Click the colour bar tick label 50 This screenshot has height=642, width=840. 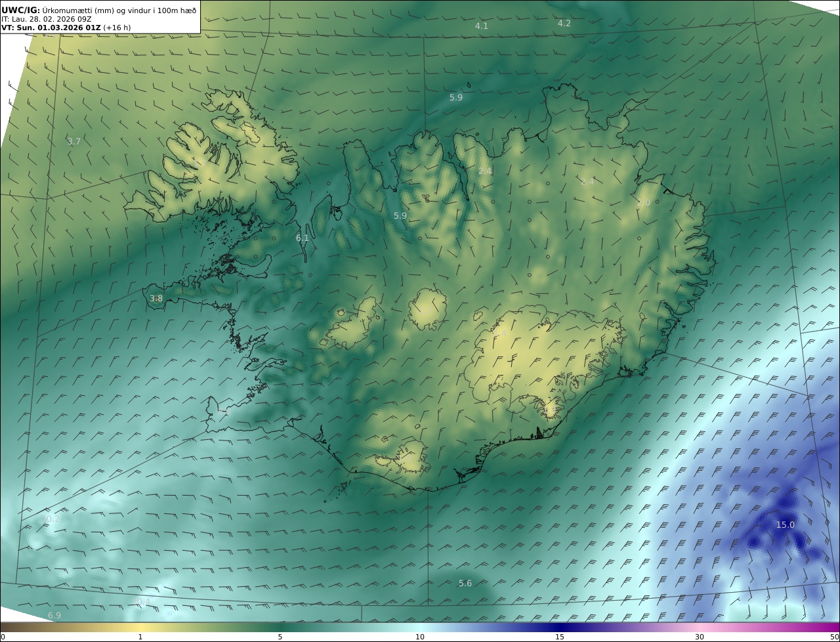tap(834, 637)
